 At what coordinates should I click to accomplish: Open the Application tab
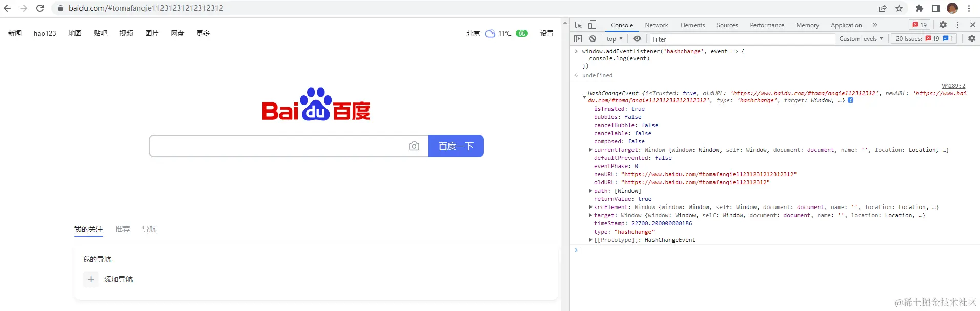click(x=846, y=25)
